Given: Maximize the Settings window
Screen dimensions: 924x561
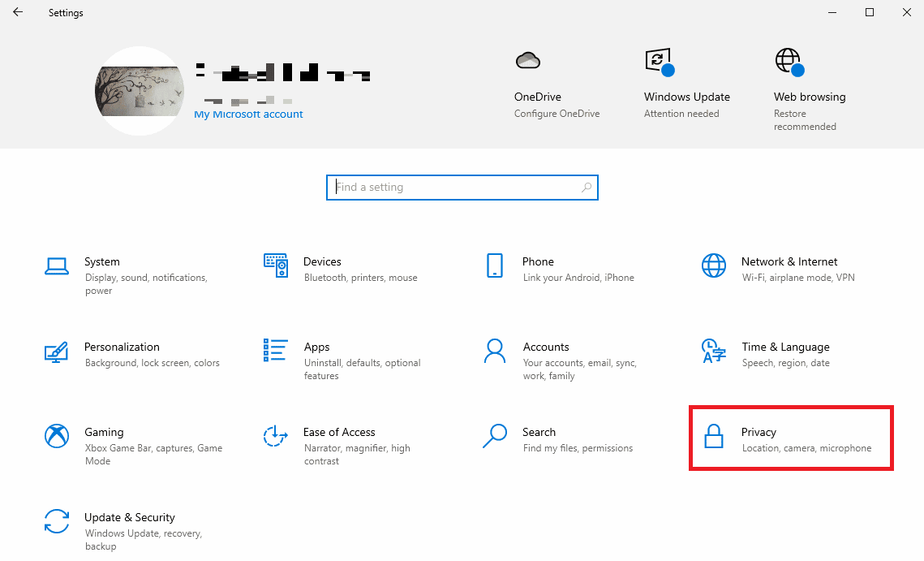Looking at the screenshot, I should pyautogui.click(x=869, y=12).
